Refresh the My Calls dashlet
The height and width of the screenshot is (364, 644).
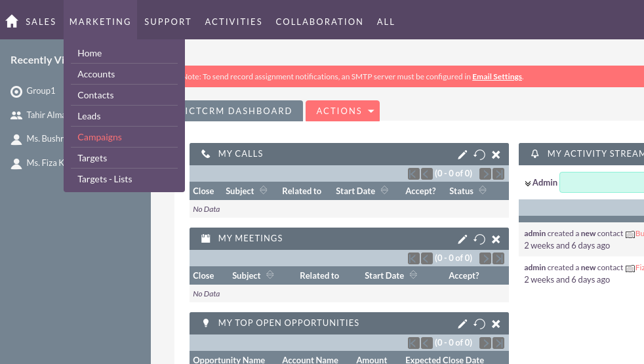click(479, 155)
